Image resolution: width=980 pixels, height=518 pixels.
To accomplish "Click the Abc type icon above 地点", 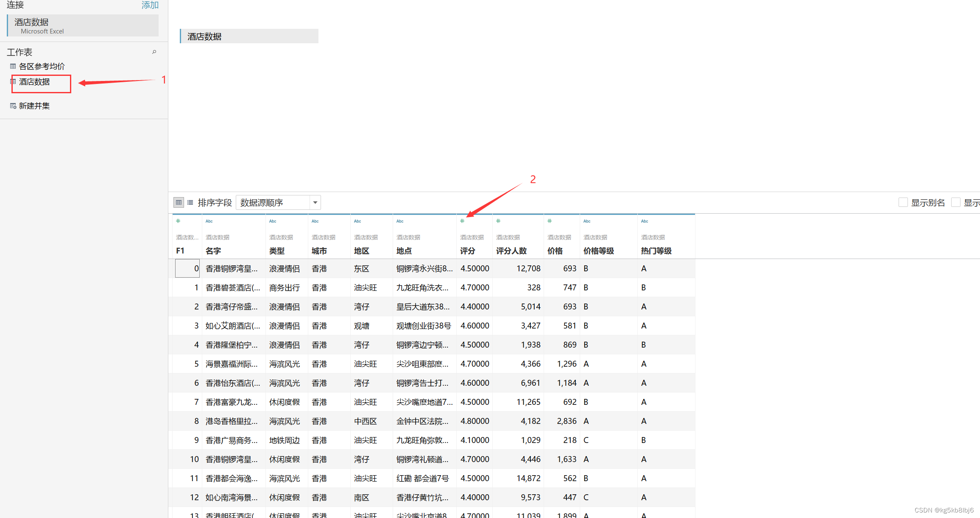I will click(x=400, y=221).
